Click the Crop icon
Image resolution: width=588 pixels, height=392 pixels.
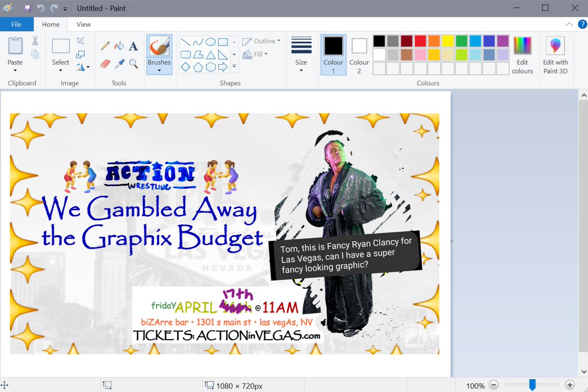pos(81,41)
